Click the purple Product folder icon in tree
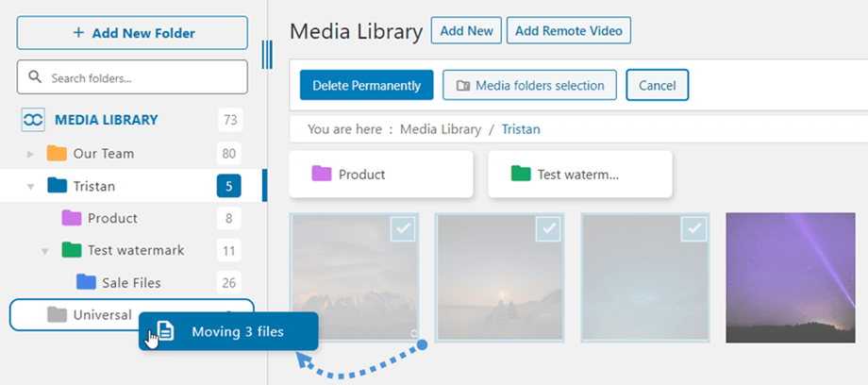Screen dimensions: 868x385 (x=72, y=218)
